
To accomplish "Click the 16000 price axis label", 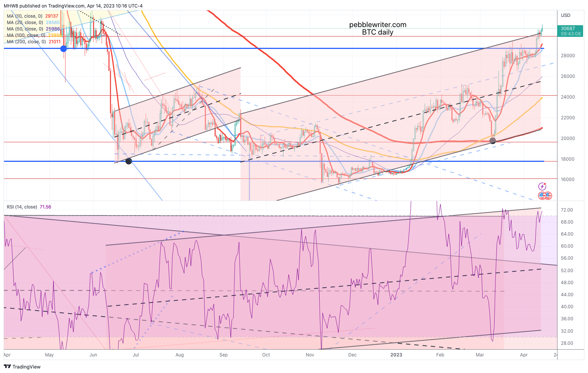I will pyautogui.click(x=568, y=180).
